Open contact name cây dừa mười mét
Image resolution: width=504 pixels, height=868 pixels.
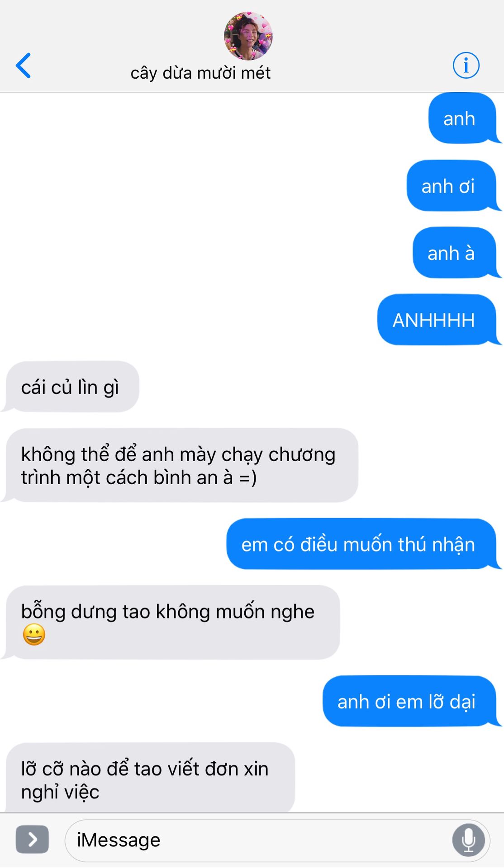point(200,73)
